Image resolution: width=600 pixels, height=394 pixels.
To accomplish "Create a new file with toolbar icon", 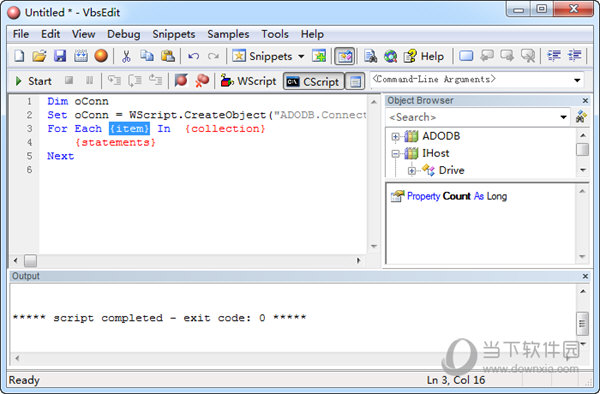I will 19,56.
